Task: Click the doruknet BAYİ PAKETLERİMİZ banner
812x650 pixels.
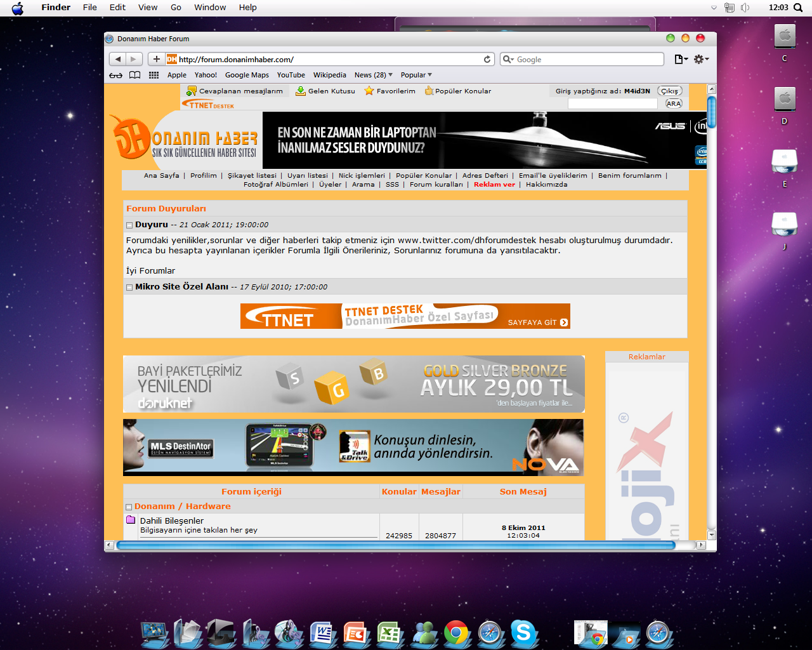Action: [x=354, y=384]
